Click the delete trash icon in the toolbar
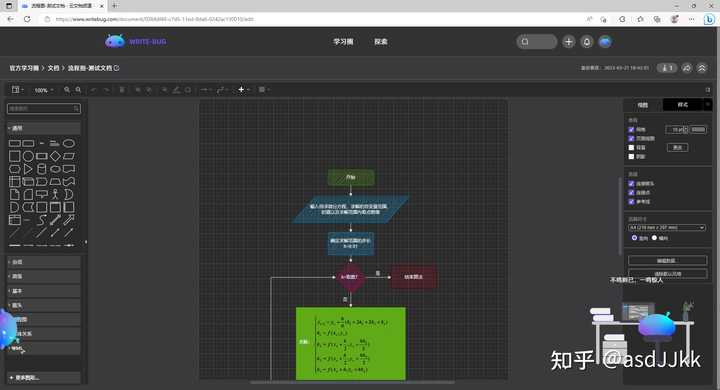This screenshot has width=720, height=390. click(122, 90)
